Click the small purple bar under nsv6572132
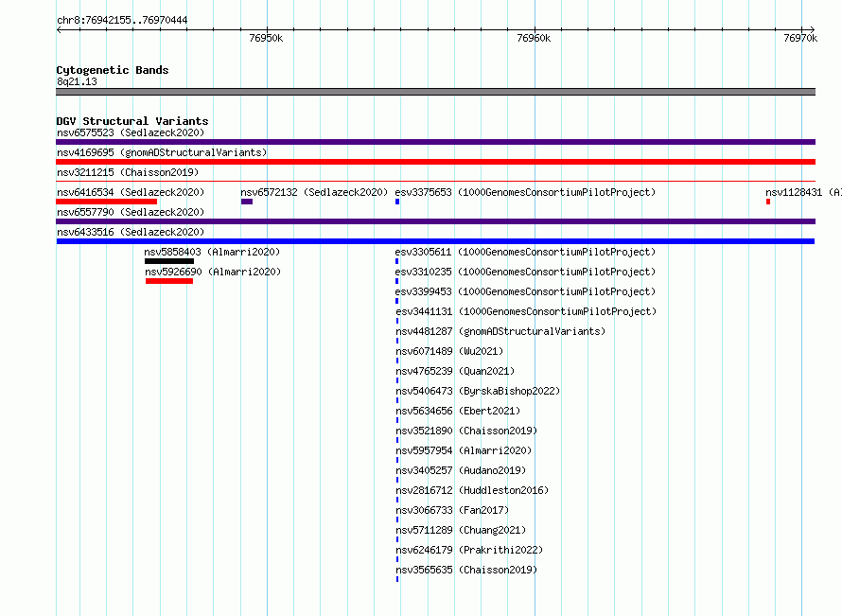The image size is (842, 616). pyautogui.click(x=247, y=202)
